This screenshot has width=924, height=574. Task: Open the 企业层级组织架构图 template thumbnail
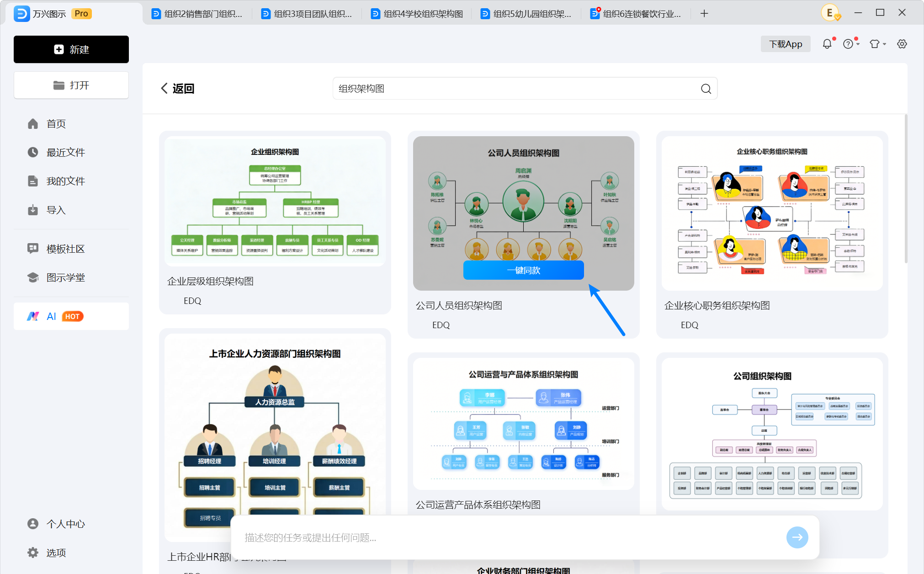[275, 202]
